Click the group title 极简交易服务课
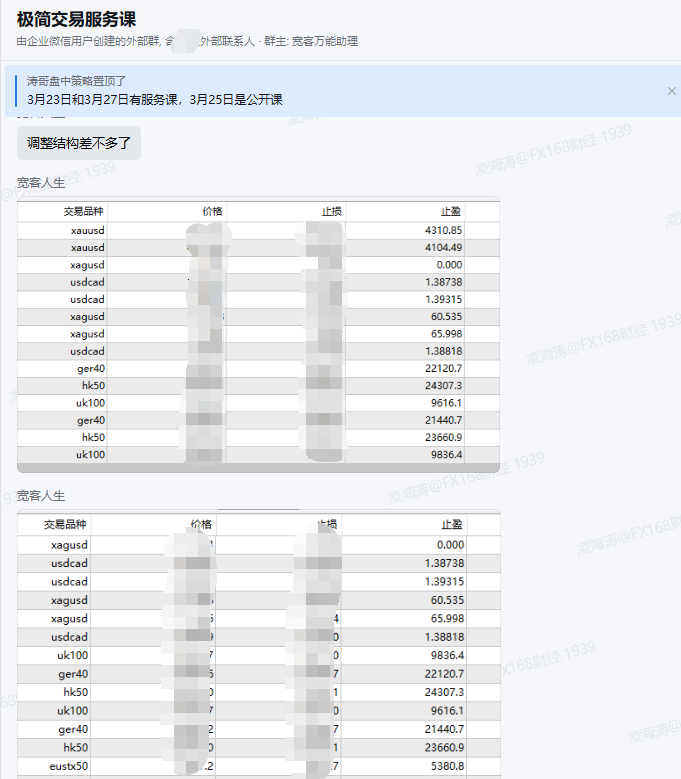 [x=77, y=19]
